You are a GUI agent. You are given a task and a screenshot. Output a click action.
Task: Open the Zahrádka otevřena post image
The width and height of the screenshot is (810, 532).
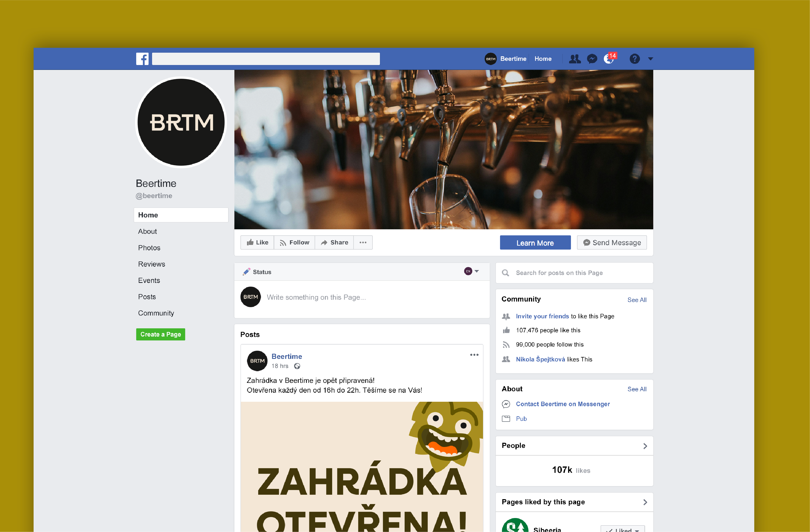pos(362,467)
